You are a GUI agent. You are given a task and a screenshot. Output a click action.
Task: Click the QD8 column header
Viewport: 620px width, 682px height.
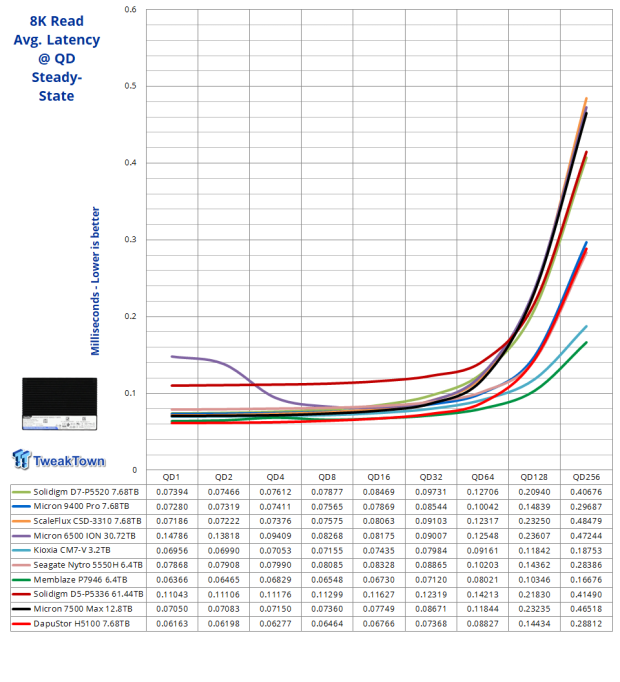[x=327, y=477]
